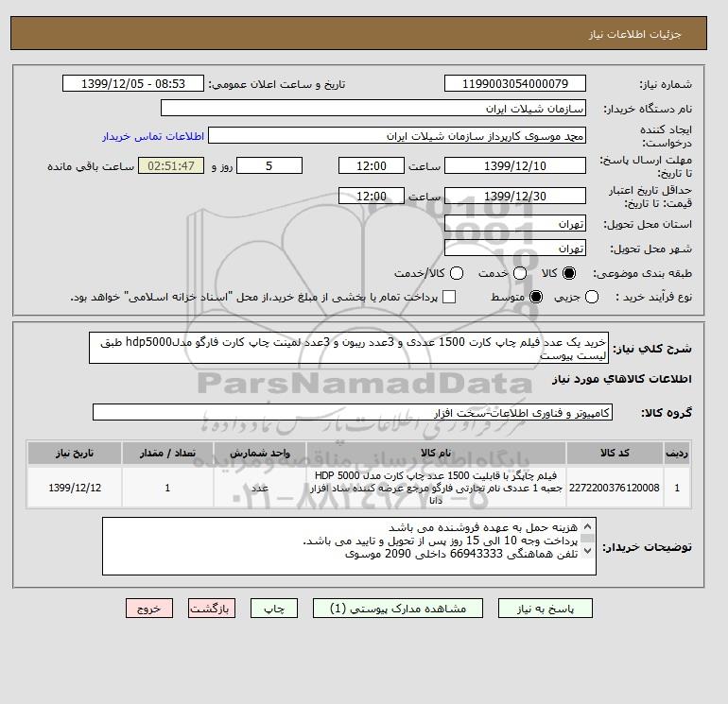Click the شرح کلی نیاز label
This screenshot has width=728, height=704.
pyautogui.click(x=652, y=349)
